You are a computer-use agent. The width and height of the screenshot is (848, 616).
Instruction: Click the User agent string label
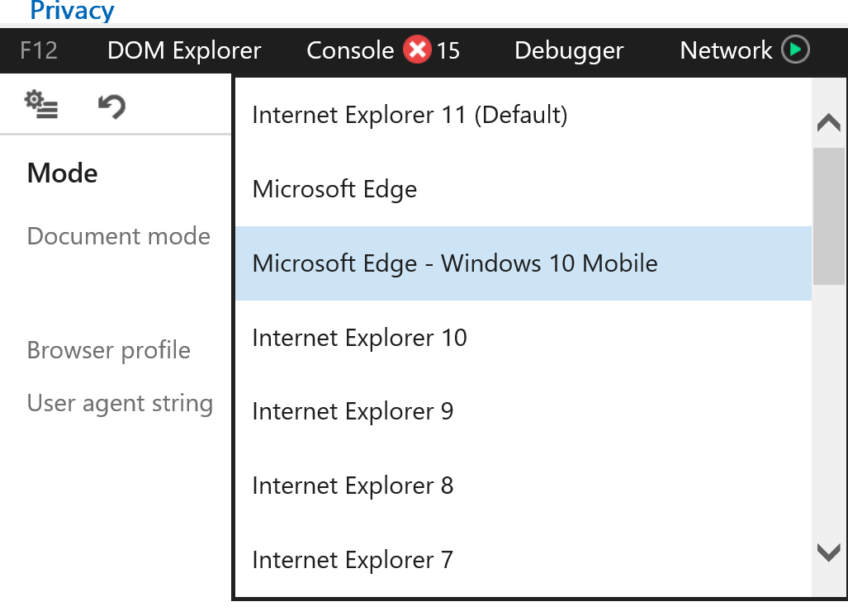[120, 404]
